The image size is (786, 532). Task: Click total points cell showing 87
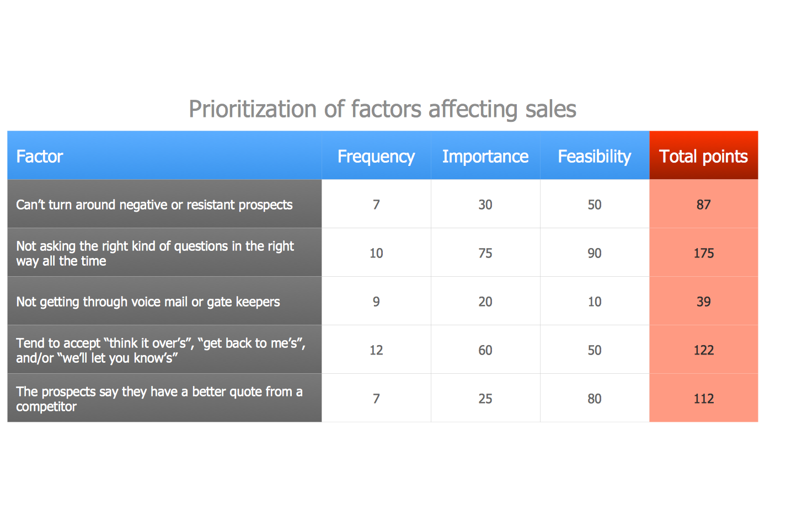click(x=703, y=205)
